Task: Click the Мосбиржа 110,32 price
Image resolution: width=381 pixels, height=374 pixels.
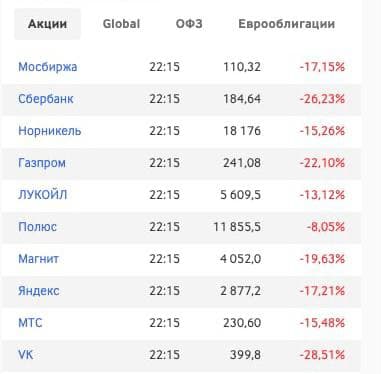Action: coord(242,67)
